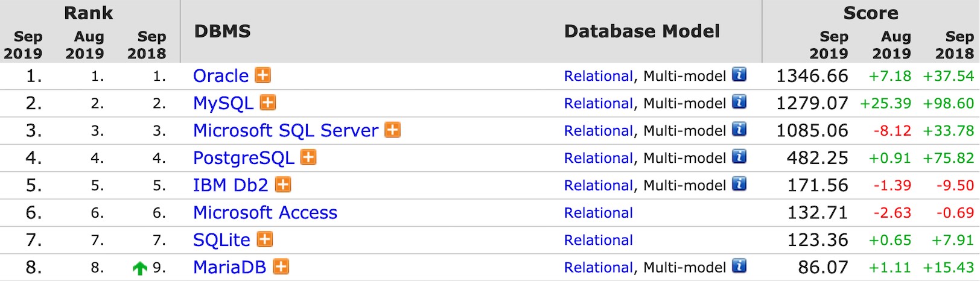Click the Relational link in the SQLite row
Image resolution: width=980 pixels, height=281 pixels.
click(599, 240)
